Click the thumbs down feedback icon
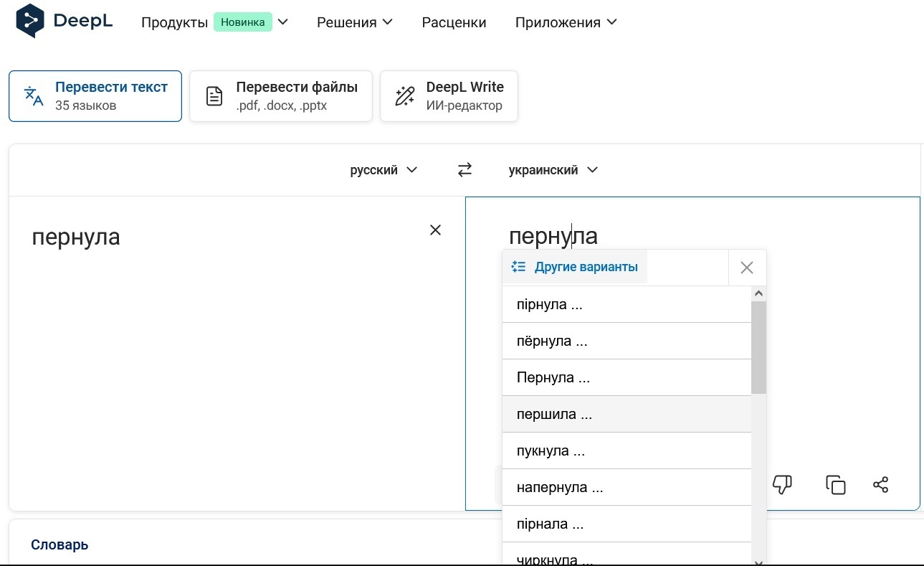Viewport: 924px width, 566px height. coord(782,485)
